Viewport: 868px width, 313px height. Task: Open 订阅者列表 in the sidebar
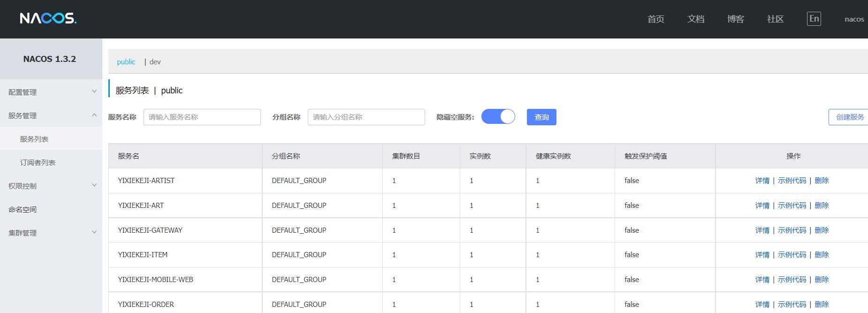pos(38,162)
